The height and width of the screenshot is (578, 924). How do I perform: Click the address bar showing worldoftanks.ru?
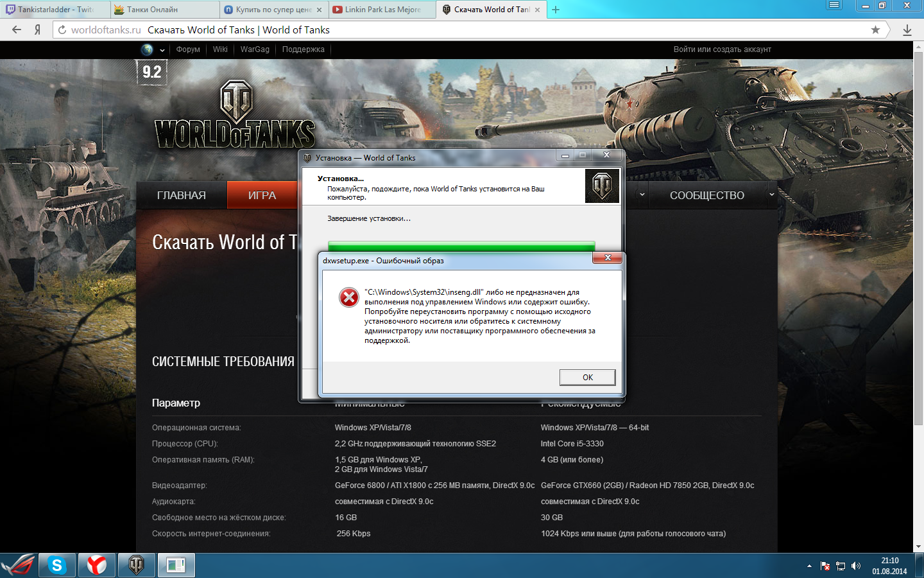[462, 30]
